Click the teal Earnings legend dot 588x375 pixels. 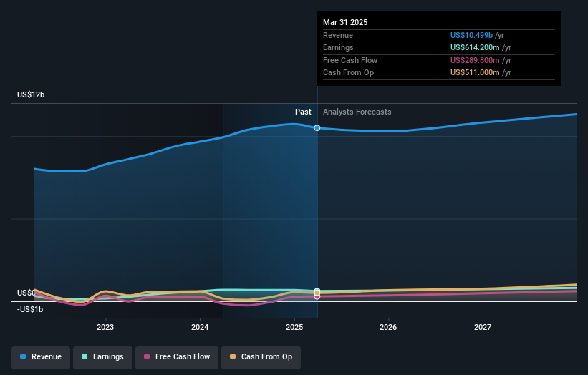[85, 356]
